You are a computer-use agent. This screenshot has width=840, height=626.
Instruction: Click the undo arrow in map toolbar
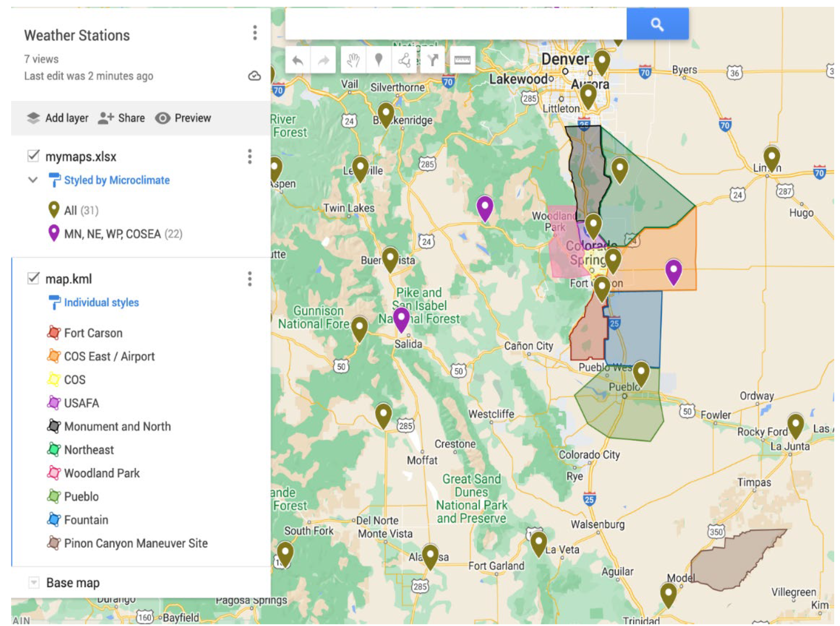tap(298, 60)
